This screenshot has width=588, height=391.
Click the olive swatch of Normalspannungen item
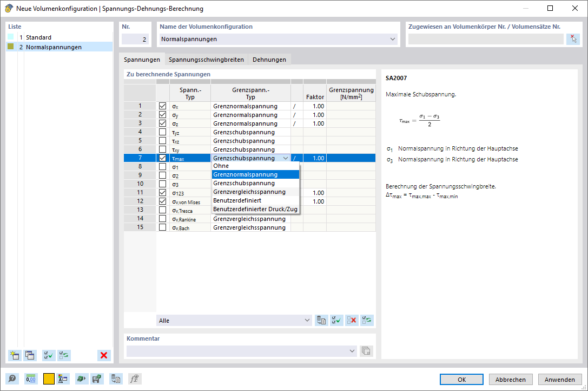(10, 47)
